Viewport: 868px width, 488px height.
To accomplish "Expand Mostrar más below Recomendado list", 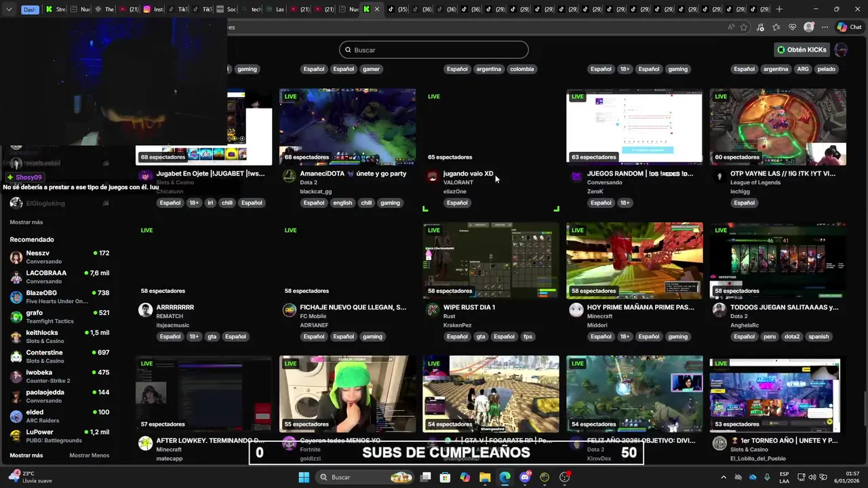I will (x=26, y=455).
